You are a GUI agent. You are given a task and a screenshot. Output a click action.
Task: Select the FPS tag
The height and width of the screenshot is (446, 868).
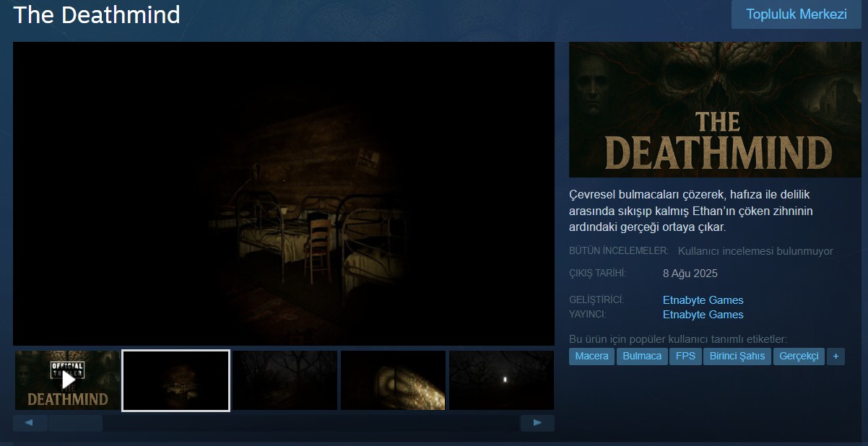pyautogui.click(x=685, y=357)
